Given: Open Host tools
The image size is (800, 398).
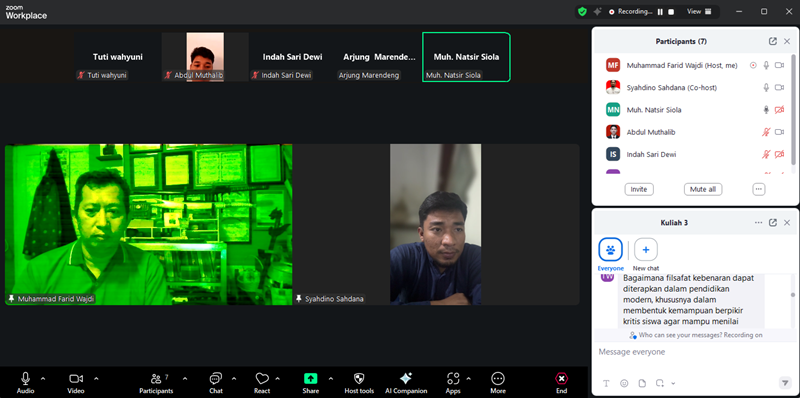Looking at the screenshot, I should (x=359, y=383).
